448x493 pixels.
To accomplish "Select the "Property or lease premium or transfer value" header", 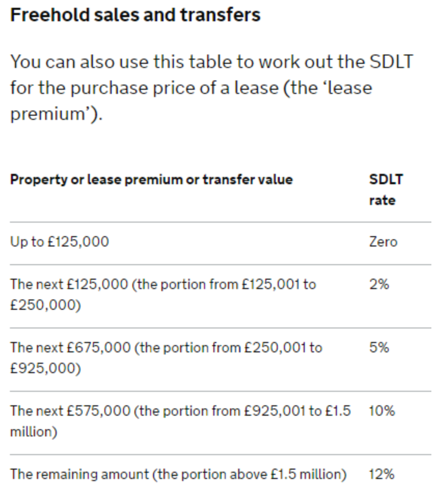I will tap(152, 180).
